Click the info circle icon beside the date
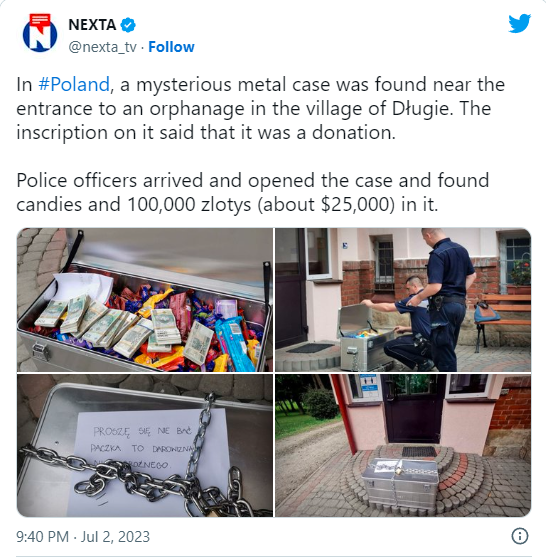The height and width of the screenshot is (557, 546). tap(520, 536)
